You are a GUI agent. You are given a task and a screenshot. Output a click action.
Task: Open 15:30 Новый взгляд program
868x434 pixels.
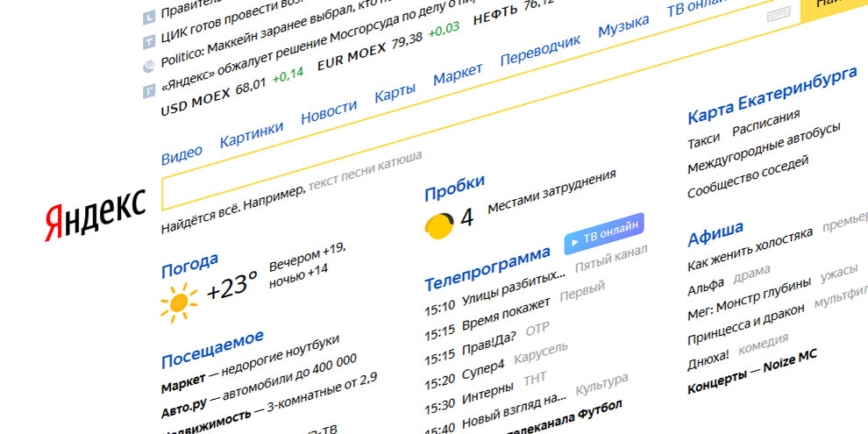pos(496,414)
